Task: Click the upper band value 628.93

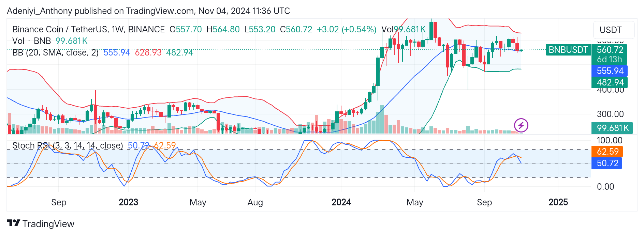Action: [x=148, y=52]
